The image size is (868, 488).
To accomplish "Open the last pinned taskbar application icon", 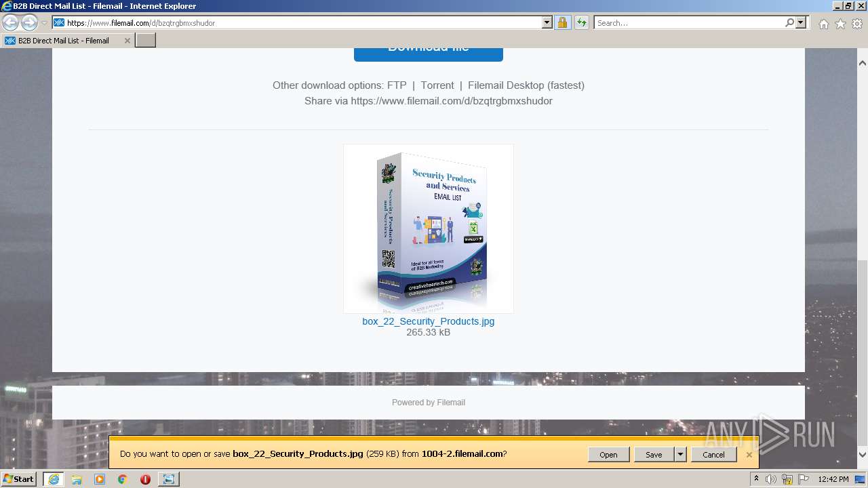I will coord(168,479).
